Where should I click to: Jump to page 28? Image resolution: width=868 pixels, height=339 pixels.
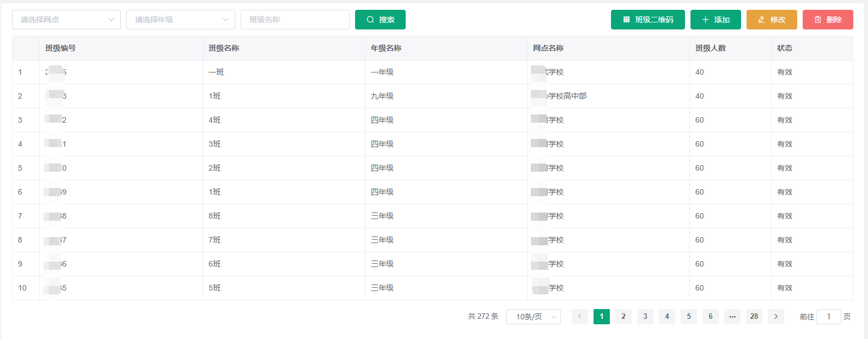point(754,317)
